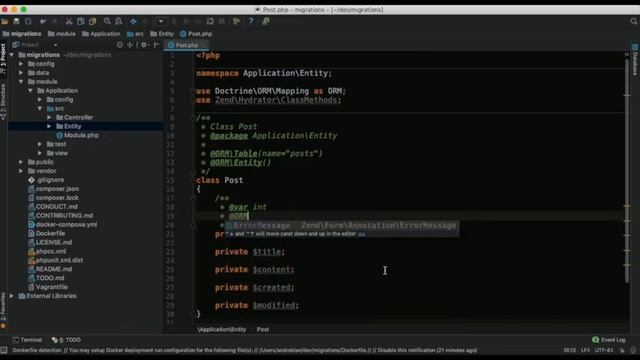Screen dimensions: 640x360
Task: Click the Save All toolbar icon
Action: coord(16,21)
